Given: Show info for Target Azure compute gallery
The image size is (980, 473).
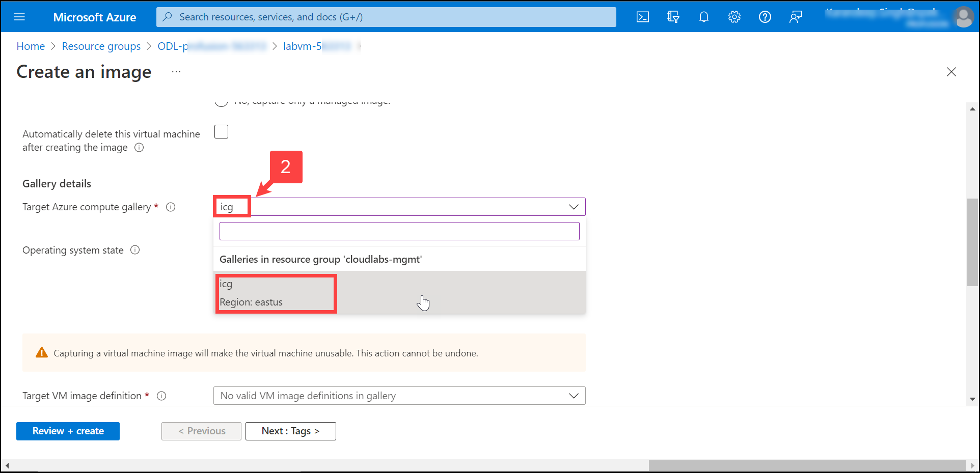Looking at the screenshot, I should [171, 207].
